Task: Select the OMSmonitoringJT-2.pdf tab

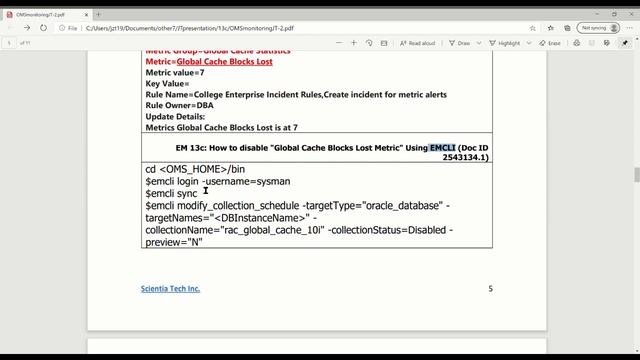Action: pyautogui.click(x=47, y=15)
